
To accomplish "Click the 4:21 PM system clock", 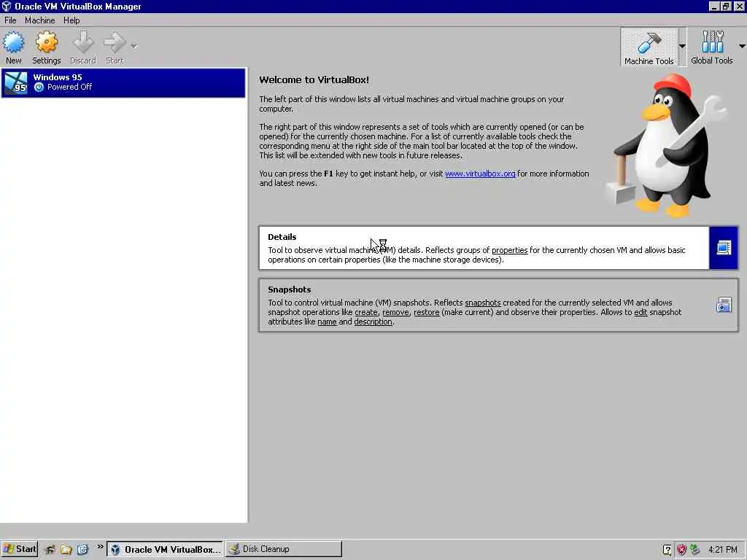I will (x=722, y=550).
